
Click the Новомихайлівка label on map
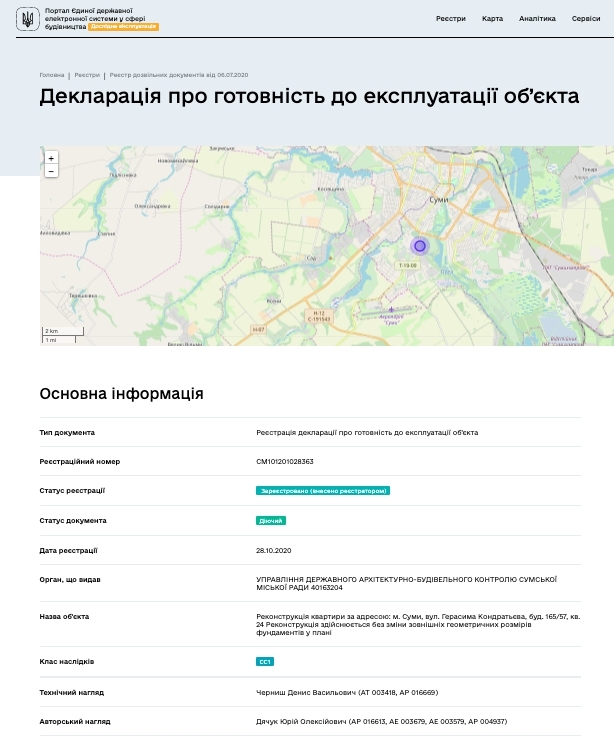178,161
